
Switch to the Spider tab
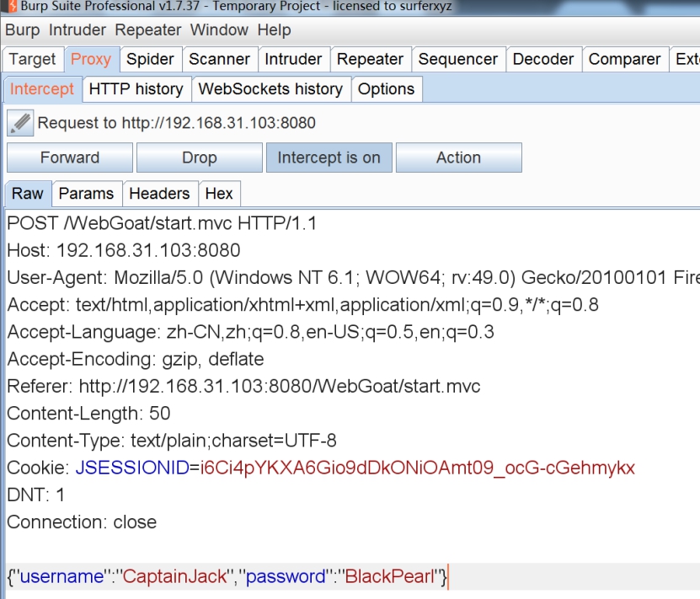150,59
